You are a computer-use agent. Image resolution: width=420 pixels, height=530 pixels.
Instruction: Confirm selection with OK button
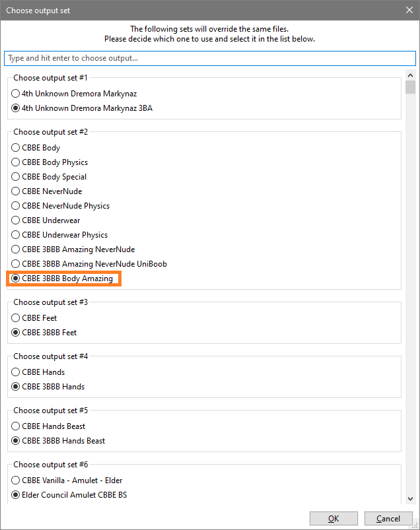click(333, 519)
